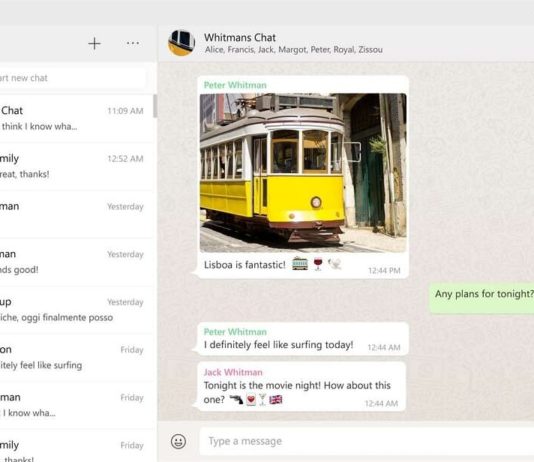Click 'Peter Whitman' name on surfing message
534x462 pixels.
235,332
